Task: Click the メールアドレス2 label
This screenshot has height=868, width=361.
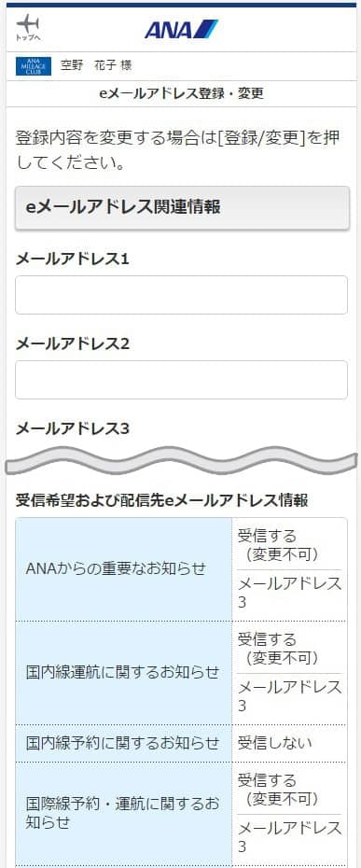Action: click(73, 343)
